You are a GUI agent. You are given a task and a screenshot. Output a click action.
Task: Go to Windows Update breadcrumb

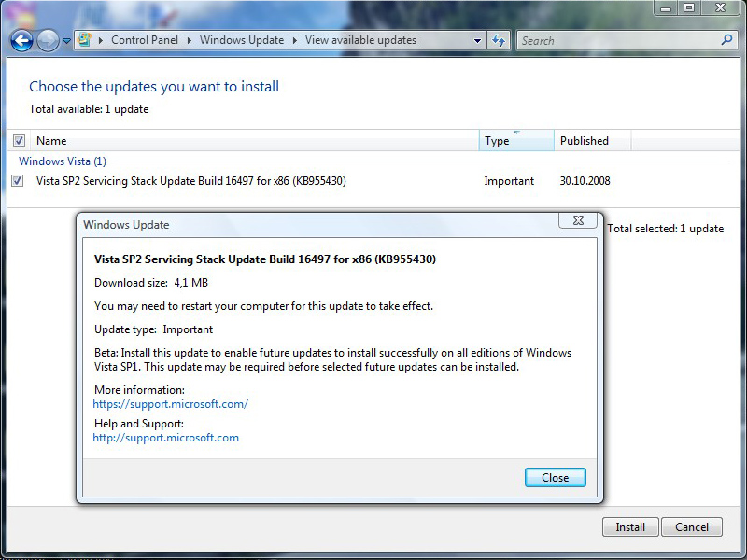tap(242, 40)
